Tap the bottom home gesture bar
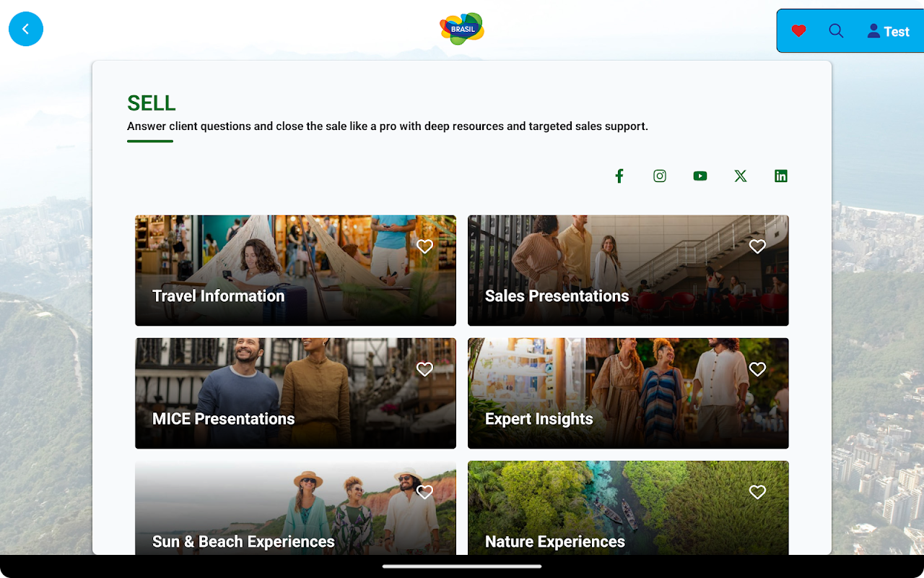Image resolution: width=924 pixels, height=578 pixels. coord(462,566)
